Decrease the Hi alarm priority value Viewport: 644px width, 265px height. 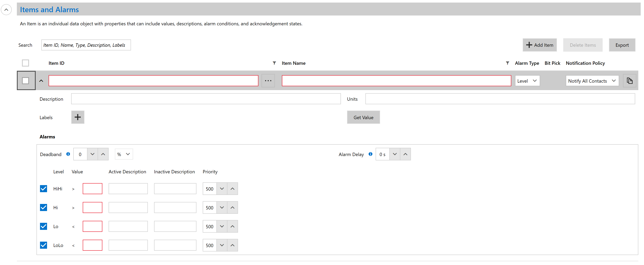tap(222, 207)
